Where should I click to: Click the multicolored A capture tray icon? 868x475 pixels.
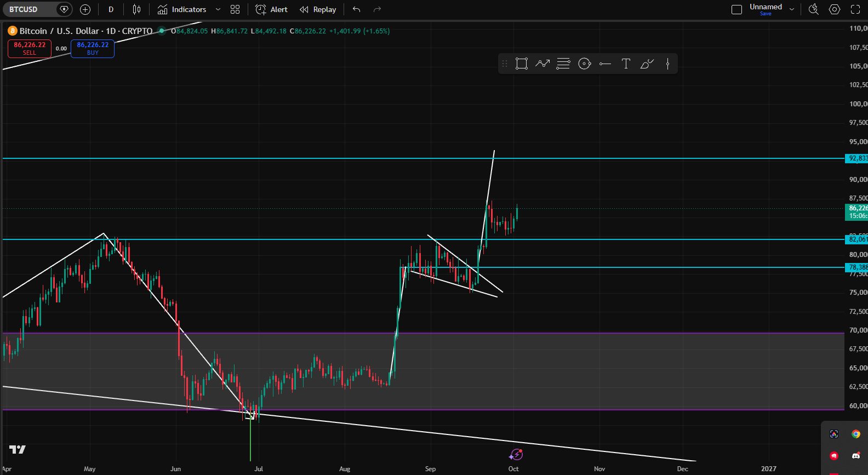(x=834, y=434)
